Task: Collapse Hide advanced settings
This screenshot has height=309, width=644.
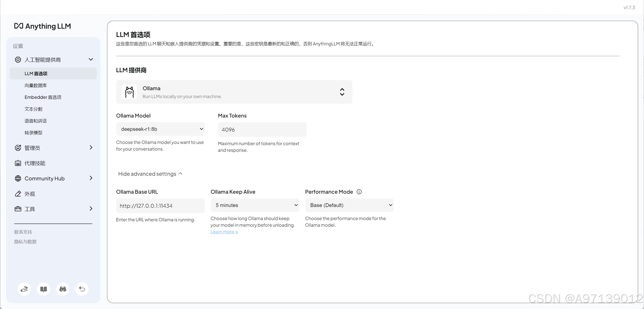Action: tap(150, 174)
